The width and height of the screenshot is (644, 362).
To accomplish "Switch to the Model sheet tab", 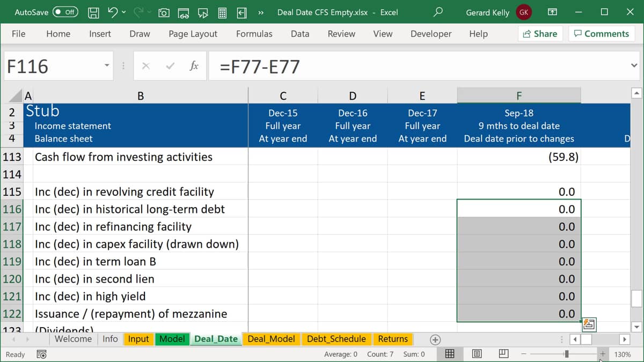I will (172, 339).
